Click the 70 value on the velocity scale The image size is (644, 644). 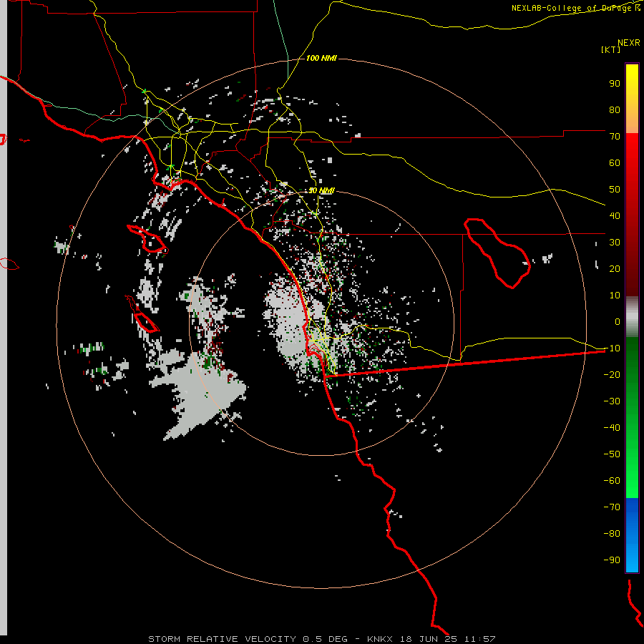[x=615, y=137]
